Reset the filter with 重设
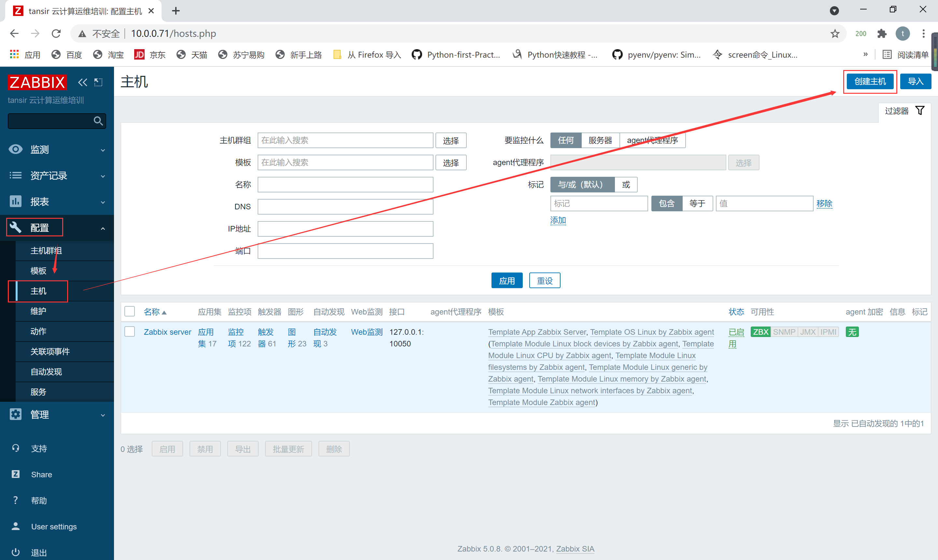The image size is (938, 560). [x=544, y=280]
